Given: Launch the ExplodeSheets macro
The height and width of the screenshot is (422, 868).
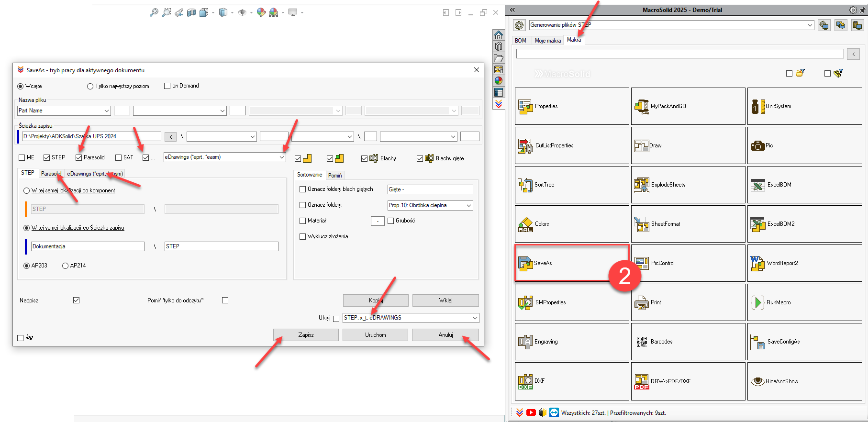Looking at the screenshot, I should [688, 185].
